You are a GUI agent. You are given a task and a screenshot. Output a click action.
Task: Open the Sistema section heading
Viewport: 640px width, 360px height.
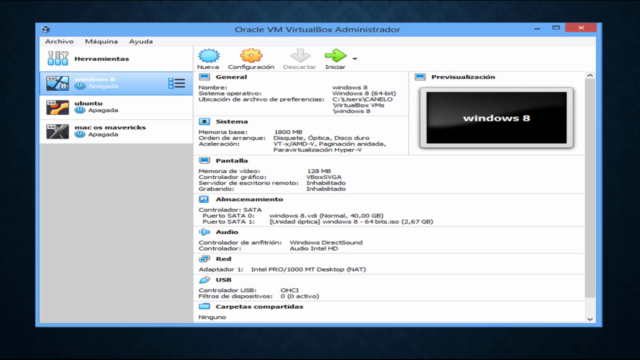231,121
